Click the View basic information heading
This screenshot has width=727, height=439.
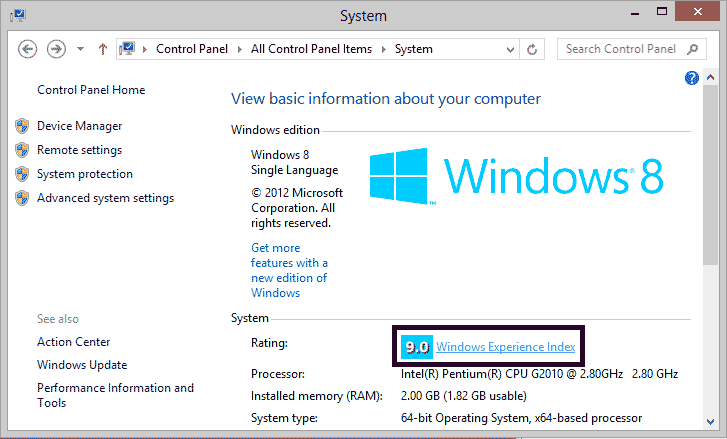386,99
